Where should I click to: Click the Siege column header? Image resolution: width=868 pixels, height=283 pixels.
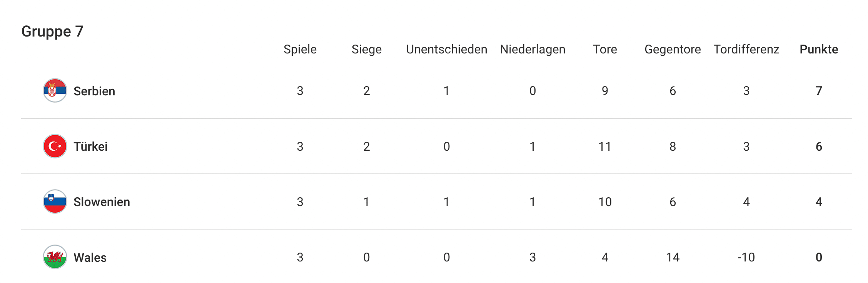pyautogui.click(x=367, y=50)
